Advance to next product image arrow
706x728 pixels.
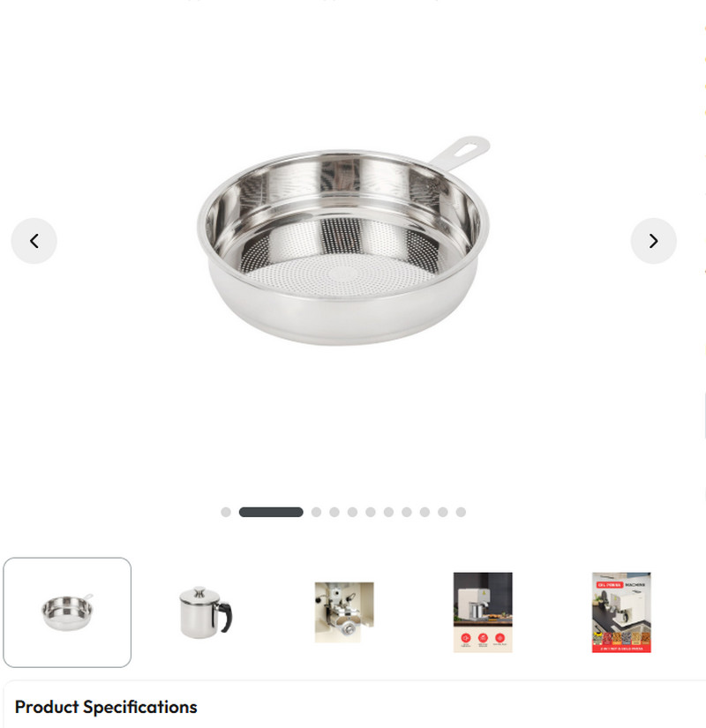tap(654, 241)
